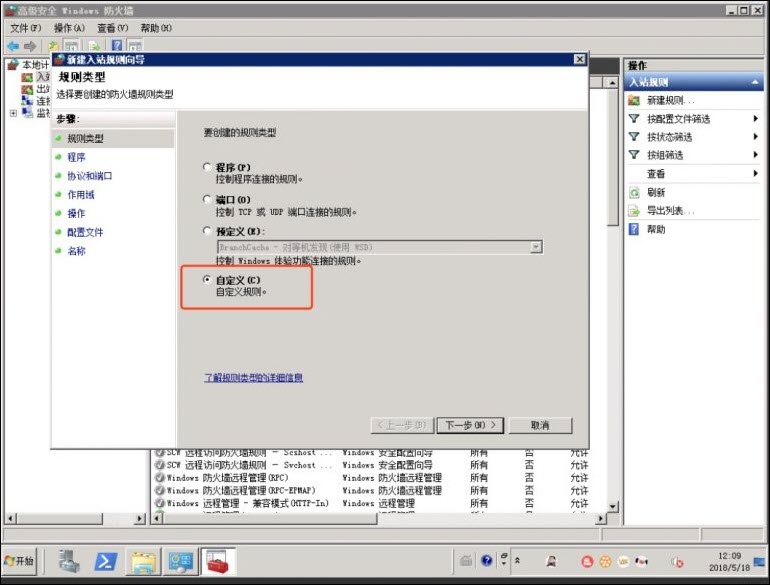Image resolution: width=770 pixels, height=585 pixels.
Task: Open the Action (操作) menu
Action: (x=69, y=28)
